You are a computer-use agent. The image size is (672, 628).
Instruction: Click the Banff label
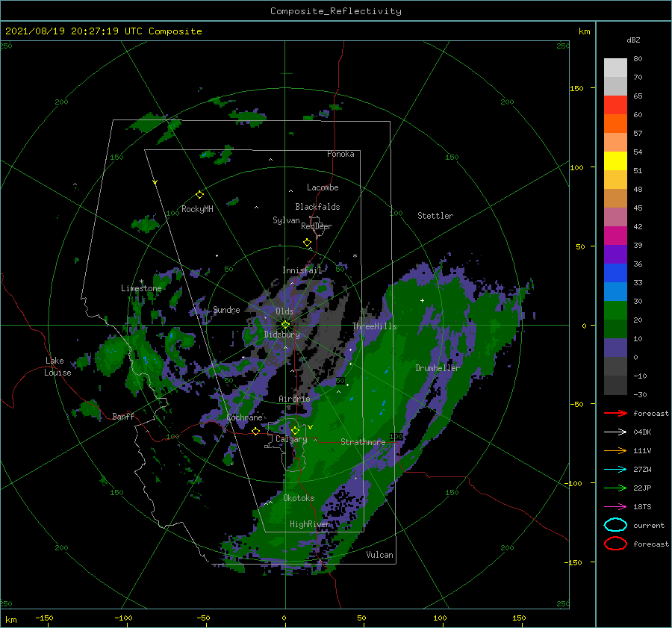click(123, 416)
